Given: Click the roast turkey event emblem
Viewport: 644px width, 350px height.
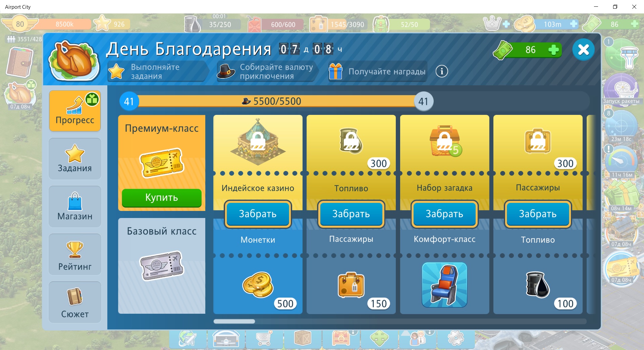Looking at the screenshot, I should (74, 60).
